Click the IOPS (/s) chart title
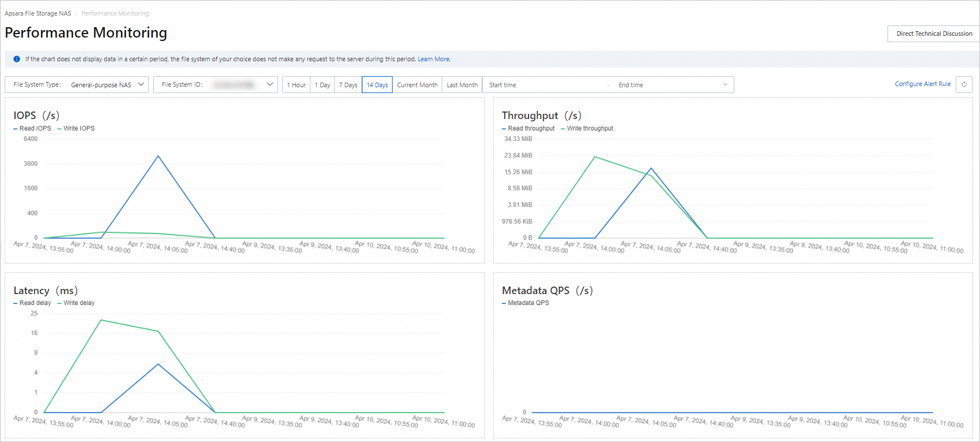This screenshot has height=442, width=980. pyautogui.click(x=36, y=116)
